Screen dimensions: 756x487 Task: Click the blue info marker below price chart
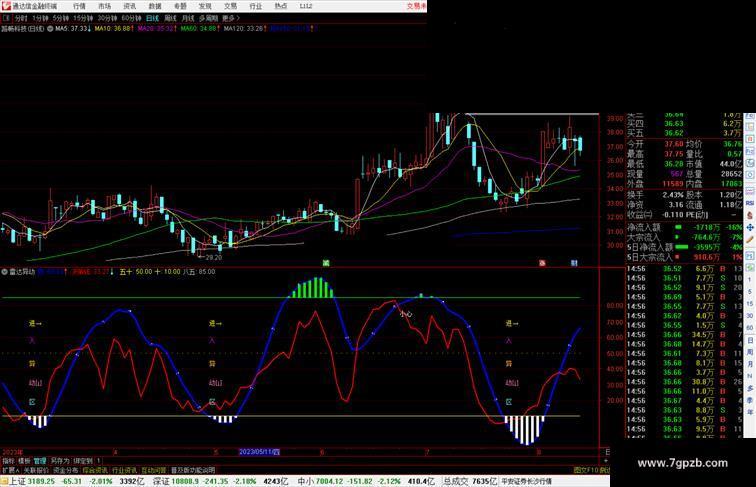574,263
